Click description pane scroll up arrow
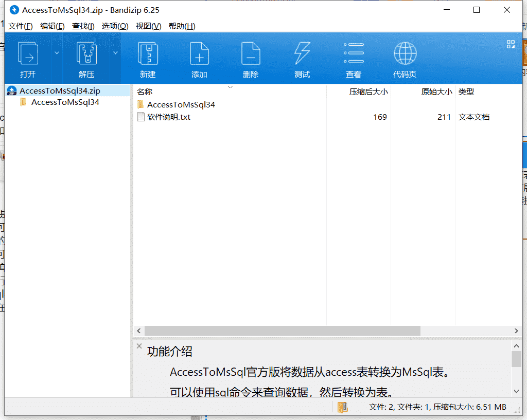527x420 pixels. pyautogui.click(x=516, y=345)
